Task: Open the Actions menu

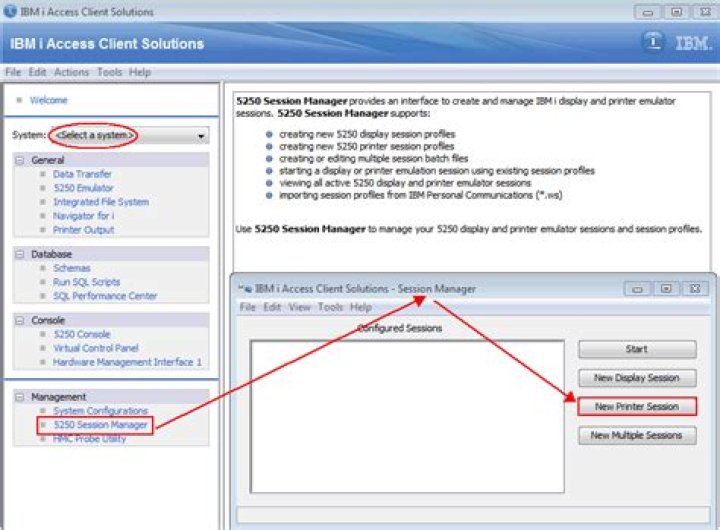Action: click(71, 72)
